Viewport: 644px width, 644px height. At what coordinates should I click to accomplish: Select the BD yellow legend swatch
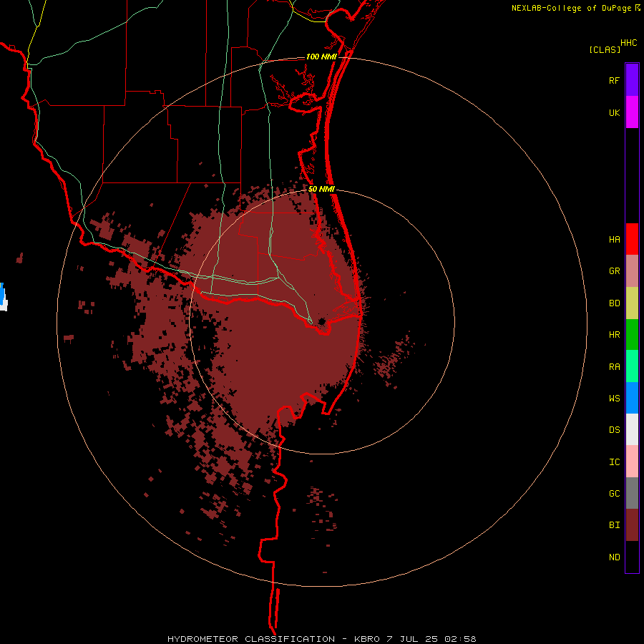(632, 303)
